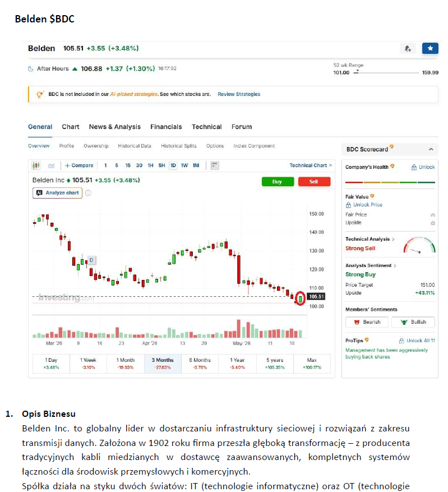
Task: Toggle the blue star watchlist button
Action: [x=430, y=48]
